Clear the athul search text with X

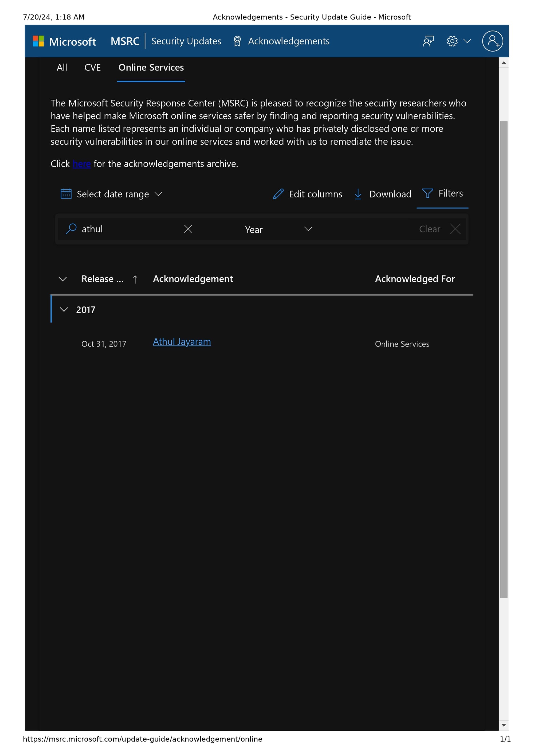click(188, 229)
